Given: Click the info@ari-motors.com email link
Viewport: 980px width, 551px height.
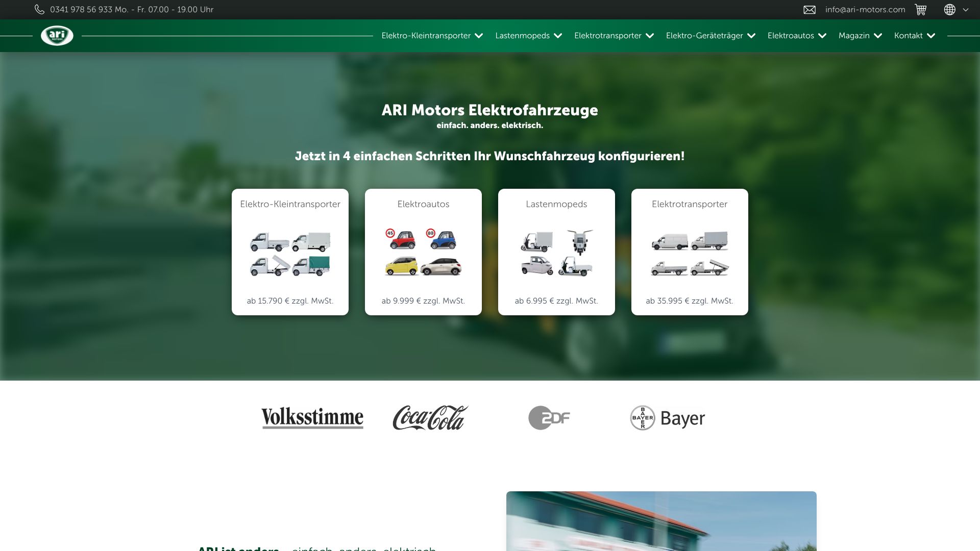Looking at the screenshot, I should [x=865, y=10].
